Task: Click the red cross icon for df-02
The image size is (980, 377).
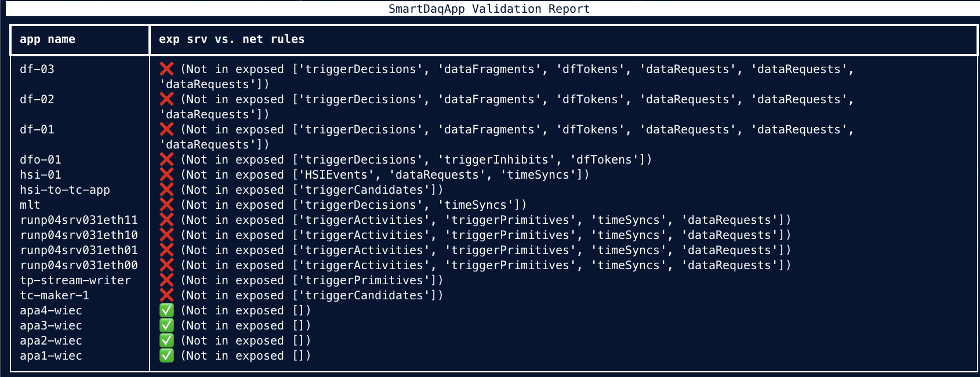Action: [166, 99]
